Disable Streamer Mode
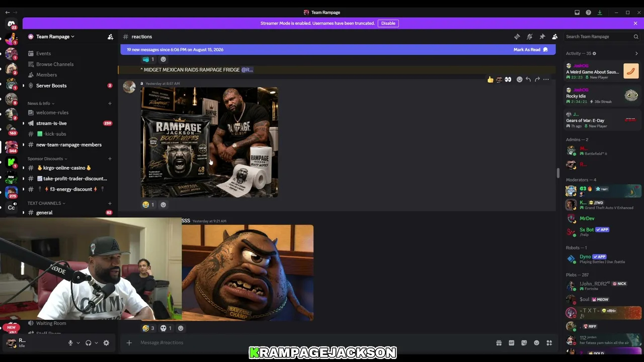The height and width of the screenshot is (362, 644). tap(388, 23)
